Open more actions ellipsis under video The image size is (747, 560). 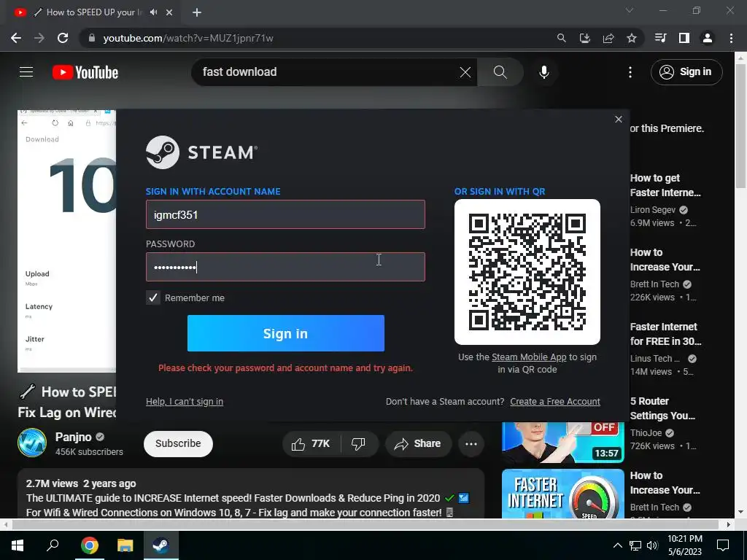coord(471,444)
